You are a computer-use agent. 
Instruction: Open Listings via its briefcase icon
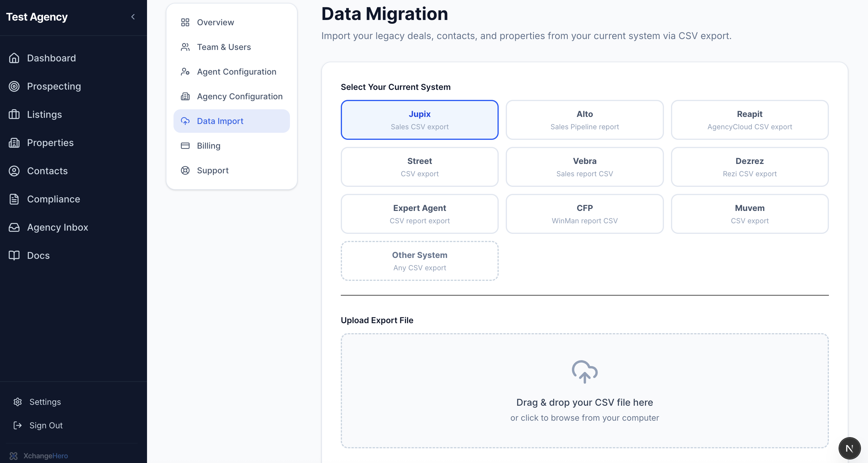[x=14, y=115]
